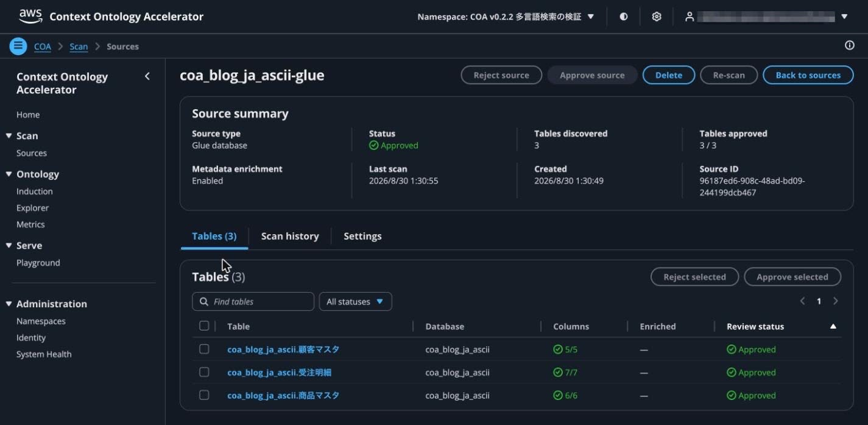Open the info panel icon
This screenshot has height=425, width=868.
(850, 46)
